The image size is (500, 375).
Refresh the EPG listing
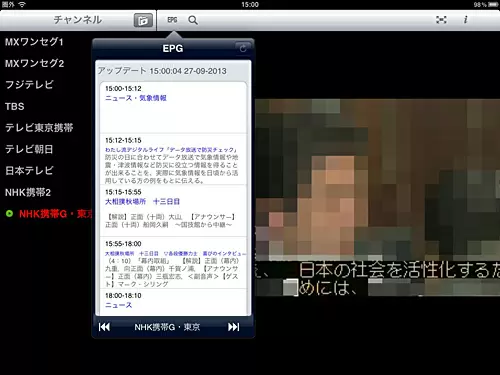point(243,48)
